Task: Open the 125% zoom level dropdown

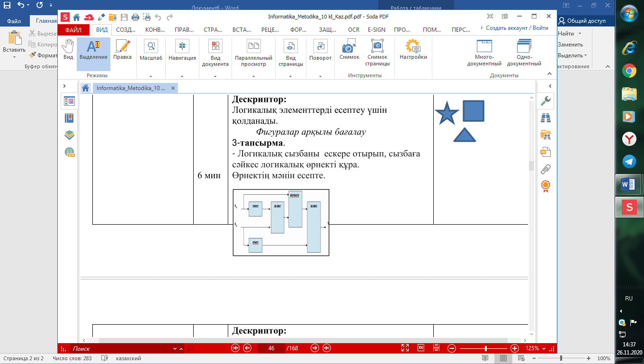Action: pos(544,348)
